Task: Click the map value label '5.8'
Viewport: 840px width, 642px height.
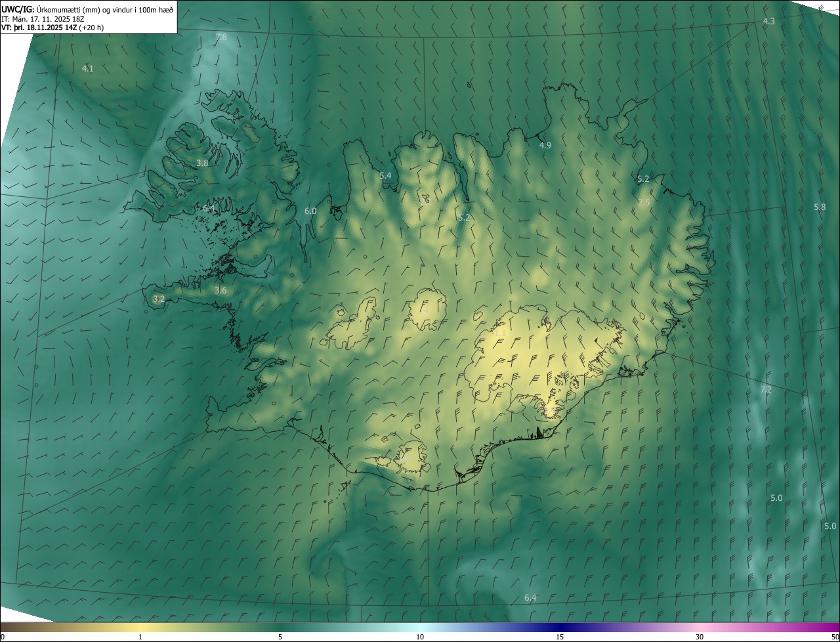Action: (x=820, y=207)
